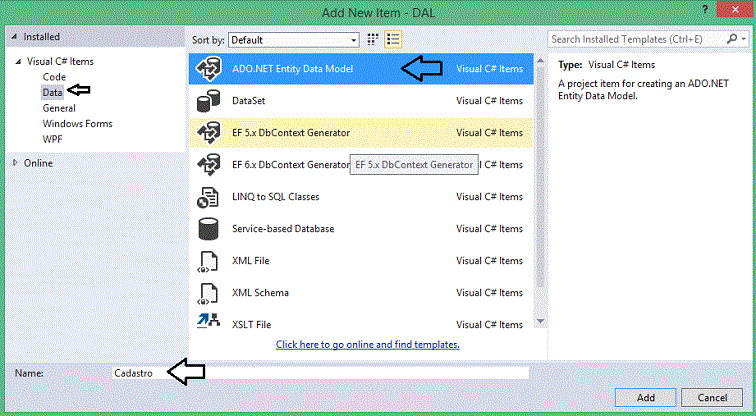The width and height of the screenshot is (756, 416).
Task: Select the DataSet template name
Action: point(248,101)
